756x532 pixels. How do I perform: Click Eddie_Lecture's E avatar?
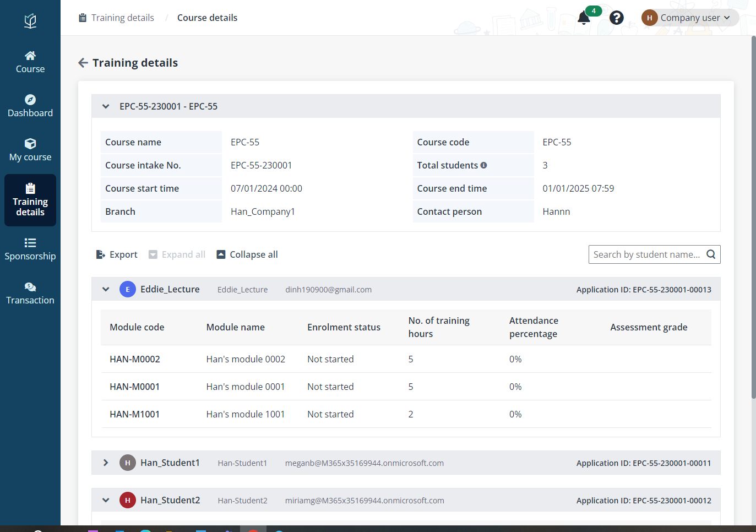click(128, 289)
